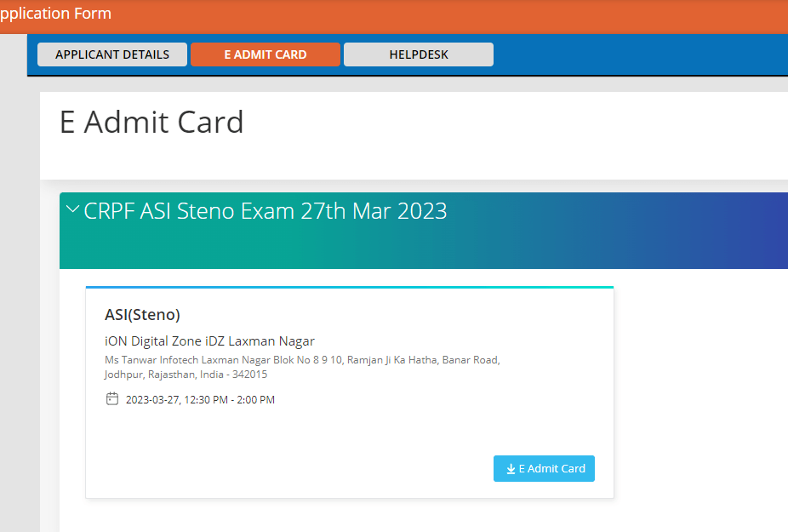Click the calendar icon beside the exam date
The height and width of the screenshot is (532, 788).
(112, 398)
